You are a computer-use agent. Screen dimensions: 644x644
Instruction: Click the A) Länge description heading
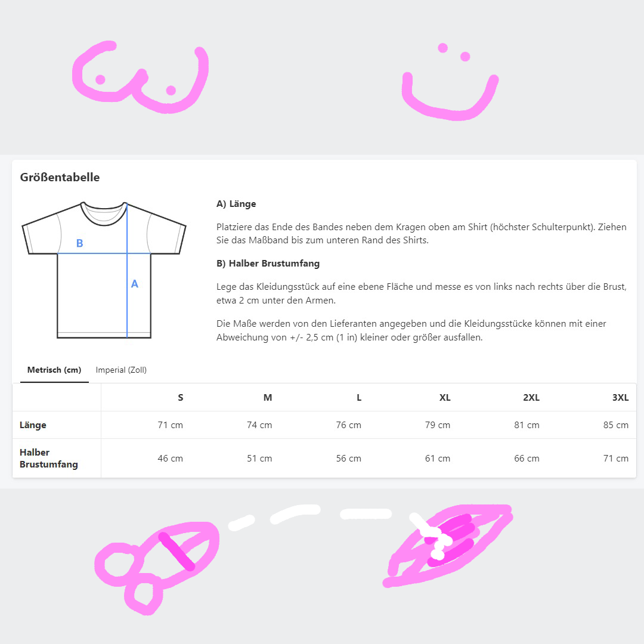point(236,204)
